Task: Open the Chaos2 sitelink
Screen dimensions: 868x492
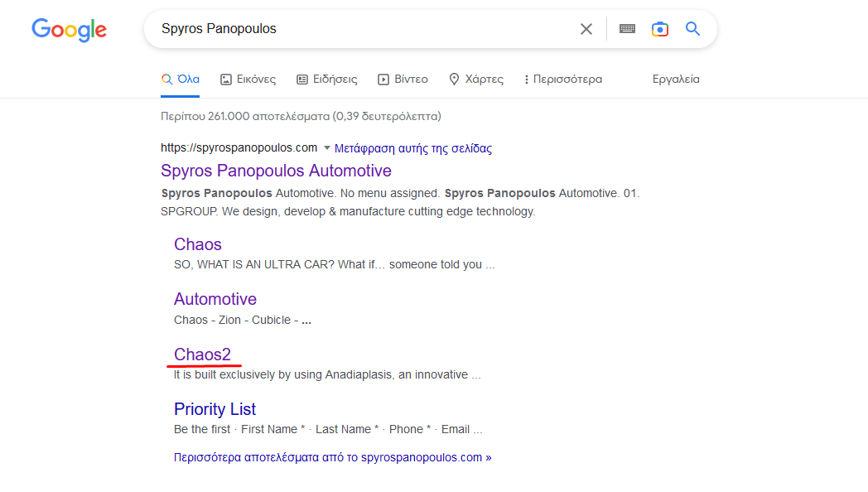Action: click(x=202, y=355)
